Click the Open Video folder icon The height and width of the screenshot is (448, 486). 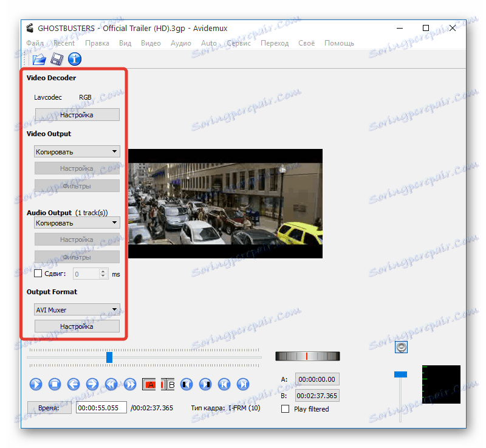tap(39, 59)
